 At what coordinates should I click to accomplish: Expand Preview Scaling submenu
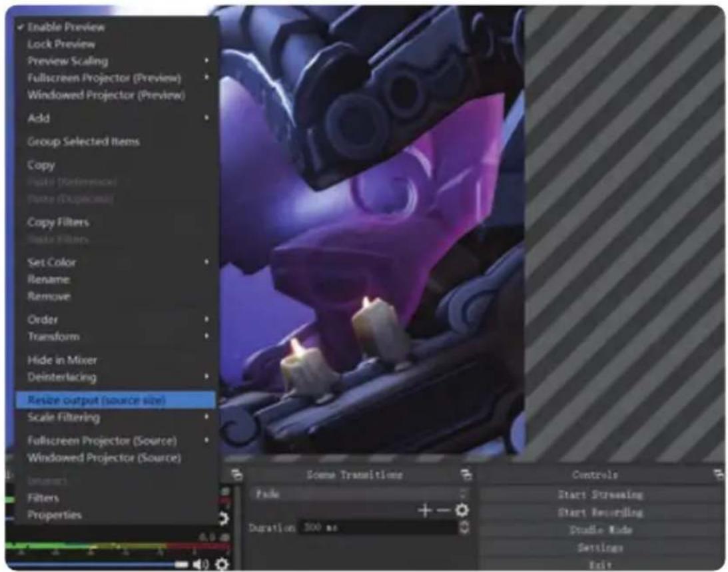[116, 61]
